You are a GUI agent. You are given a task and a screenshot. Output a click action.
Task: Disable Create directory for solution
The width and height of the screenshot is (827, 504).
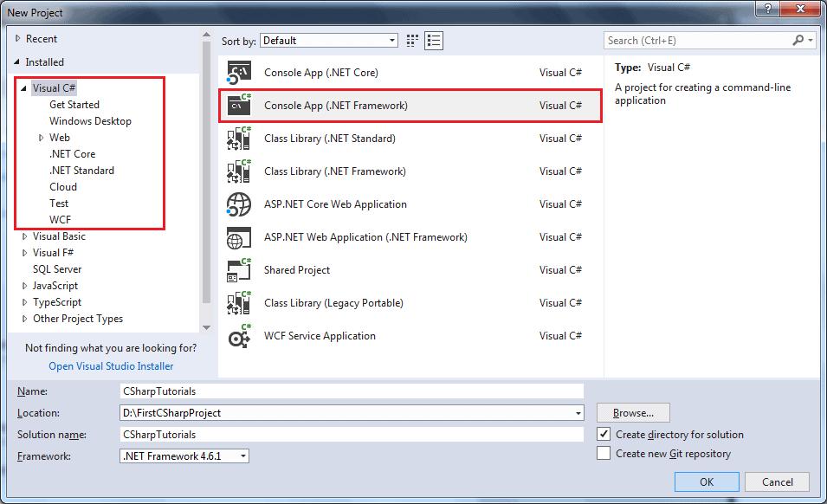(x=604, y=434)
